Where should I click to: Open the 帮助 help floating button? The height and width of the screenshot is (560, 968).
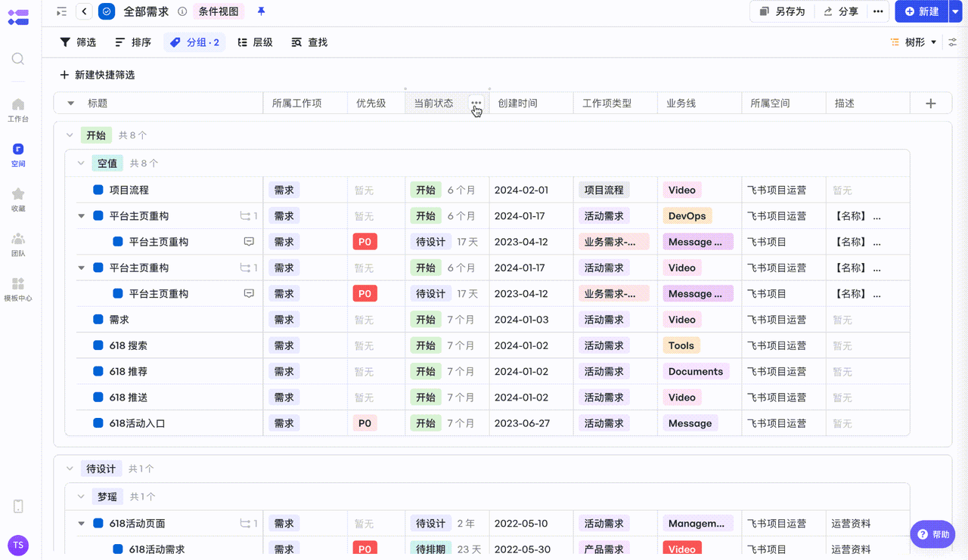pyautogui.click(x=932, y=534)
